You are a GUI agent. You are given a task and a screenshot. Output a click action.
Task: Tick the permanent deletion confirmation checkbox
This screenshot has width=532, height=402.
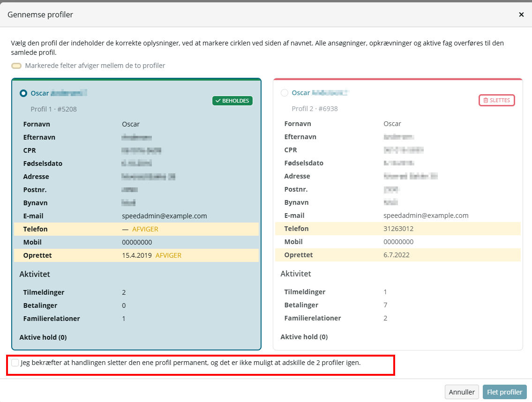click(15, 363)
